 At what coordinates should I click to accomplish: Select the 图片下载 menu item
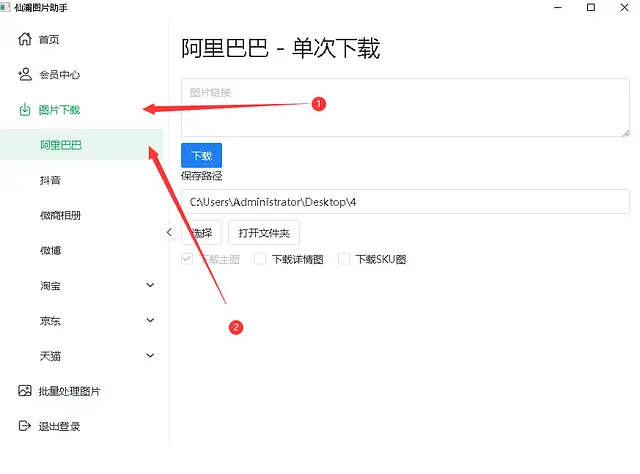[x=82, y=109]
